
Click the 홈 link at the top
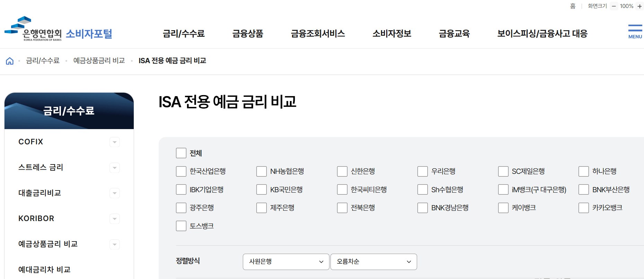pyautogui.click(x=573, y=6)
